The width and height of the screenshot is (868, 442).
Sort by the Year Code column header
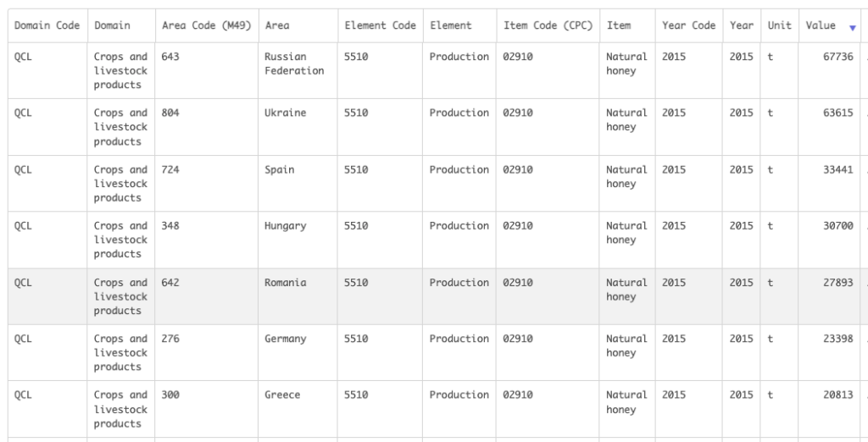pos(688,25)
